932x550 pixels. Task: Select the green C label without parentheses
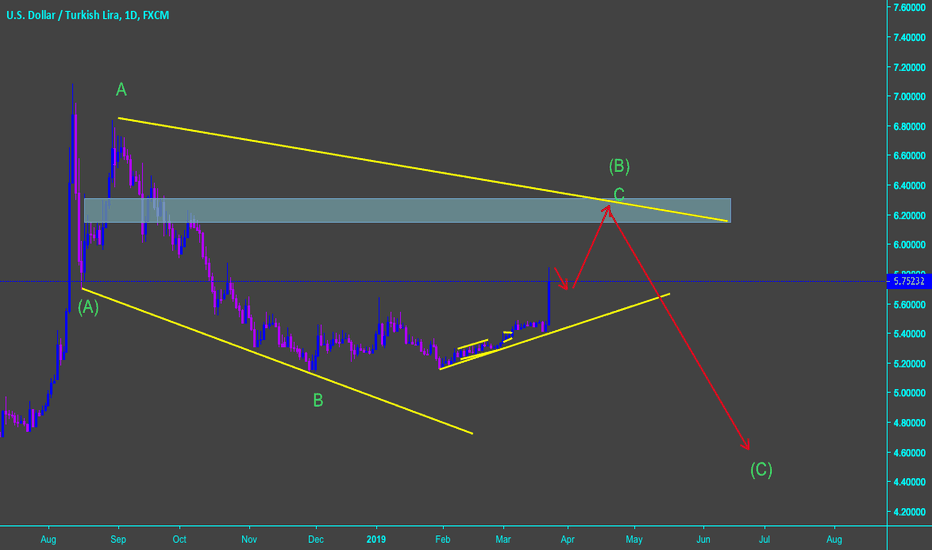(619, 194)
